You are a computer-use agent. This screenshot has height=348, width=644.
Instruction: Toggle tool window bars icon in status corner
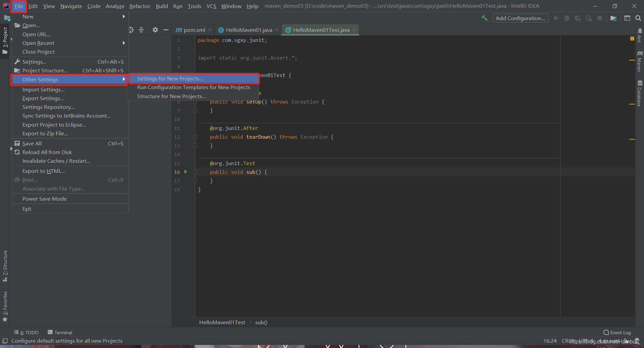5,341
